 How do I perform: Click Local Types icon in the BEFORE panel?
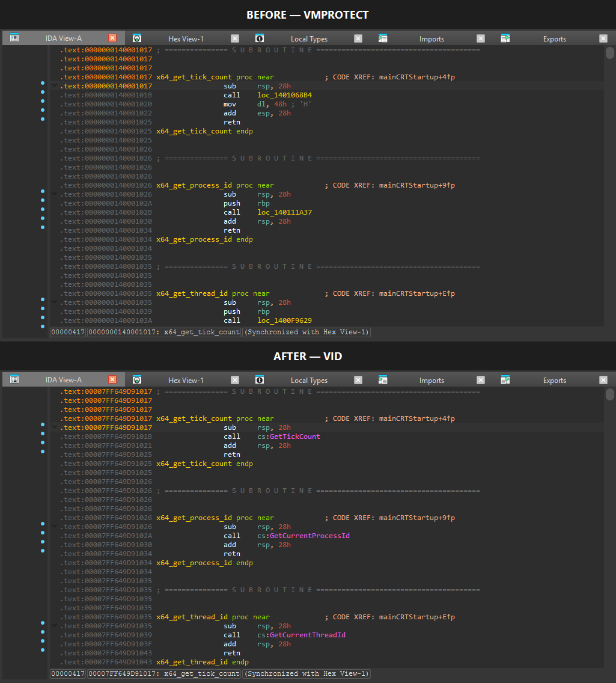coord(260,38)
